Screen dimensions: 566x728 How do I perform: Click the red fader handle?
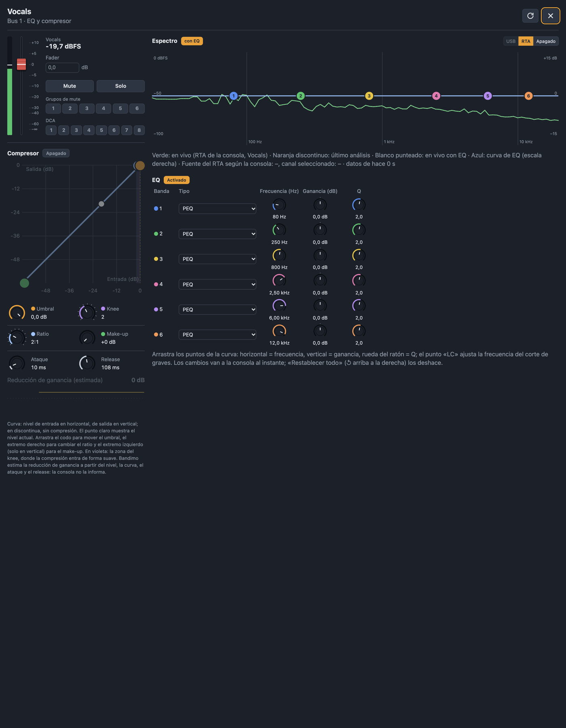click(x=21, y=64)
